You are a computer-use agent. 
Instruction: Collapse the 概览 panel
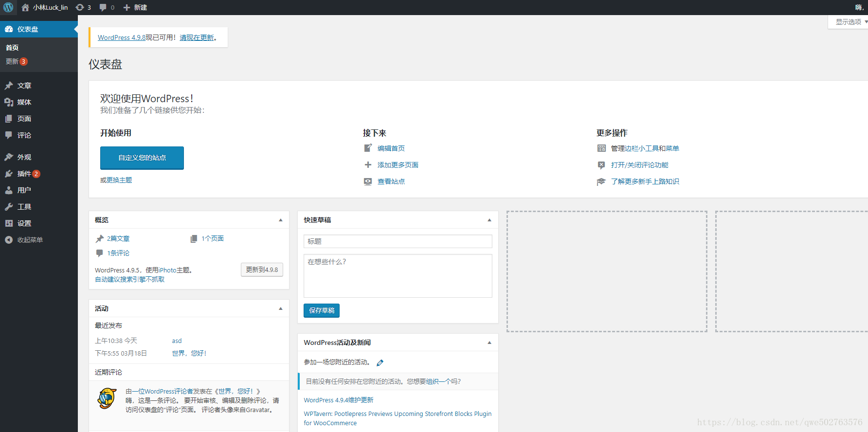pyautogui.click(x=281, y=220)
